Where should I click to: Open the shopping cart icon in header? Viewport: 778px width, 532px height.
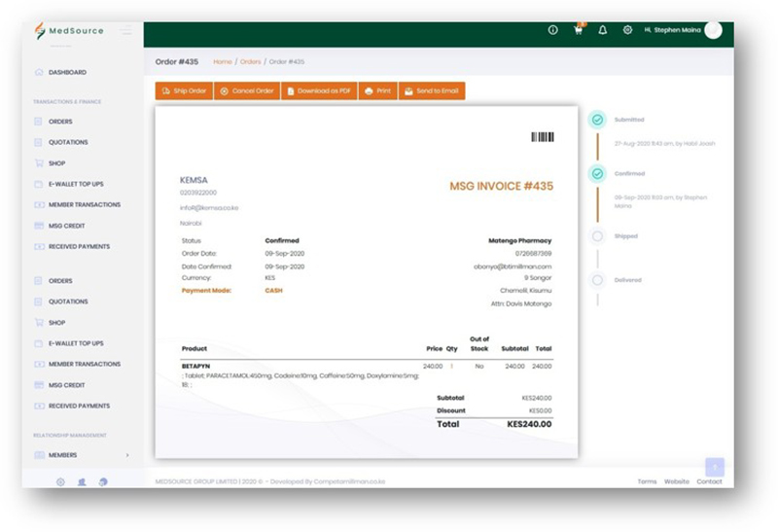[579, 29]
